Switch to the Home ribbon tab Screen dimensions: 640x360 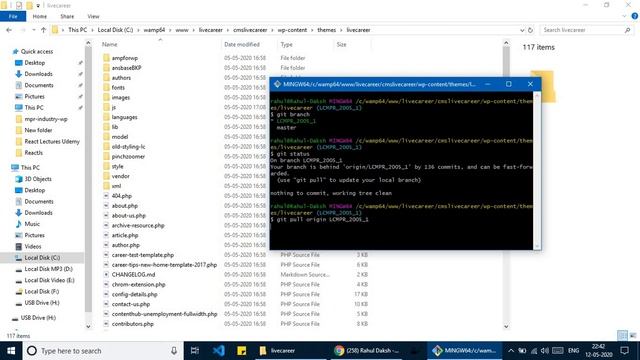(x=40, y=16)
